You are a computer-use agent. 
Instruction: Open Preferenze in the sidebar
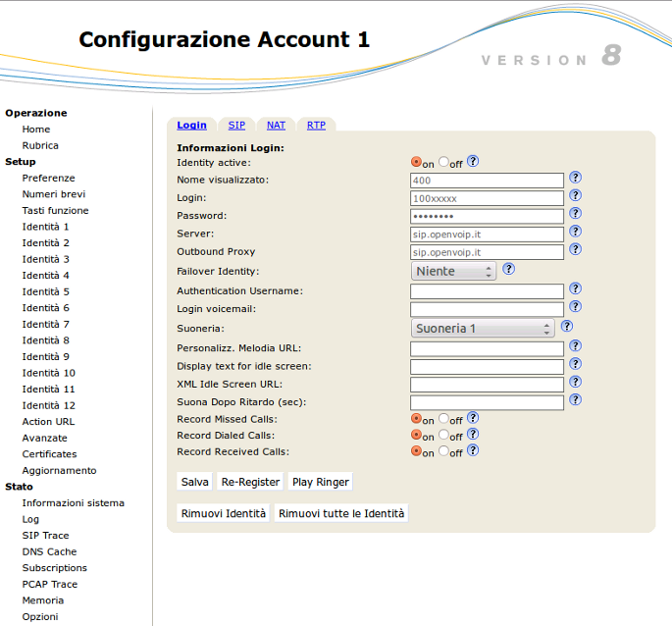(x=48, y=178)
